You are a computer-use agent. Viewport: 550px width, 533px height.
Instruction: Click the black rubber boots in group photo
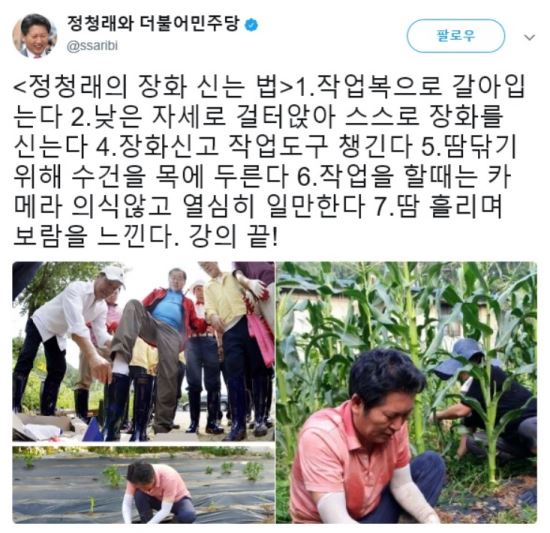click(140, 407)
